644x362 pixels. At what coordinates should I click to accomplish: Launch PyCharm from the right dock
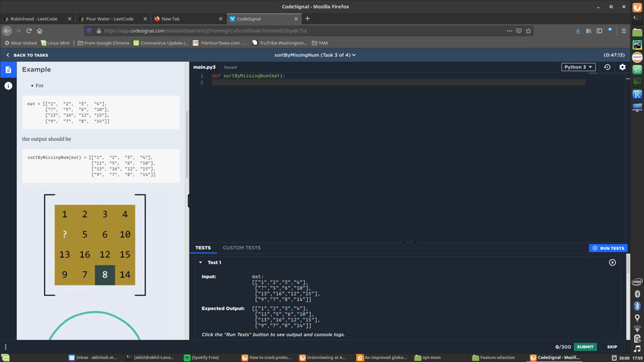pyautogui.click(x=637, y=44)
